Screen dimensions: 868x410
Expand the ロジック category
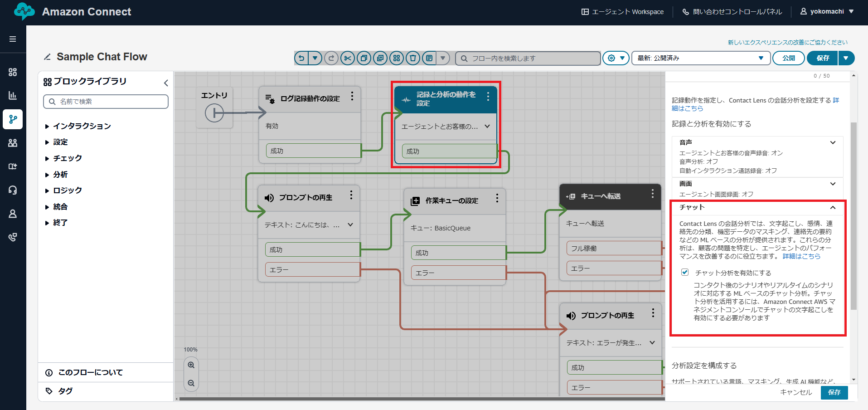click(63, 190)
